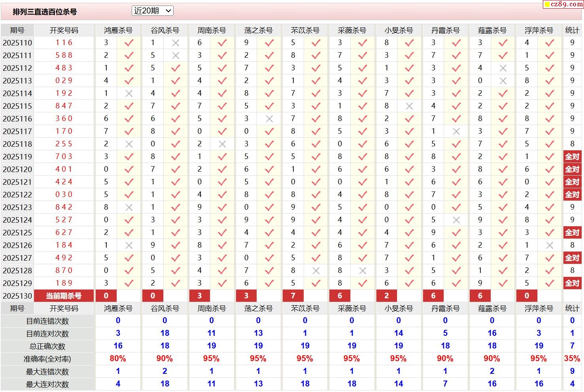
Task: Click the red check for 采薇杀号 in row 2025122
Action: click(x=363, y=195)
